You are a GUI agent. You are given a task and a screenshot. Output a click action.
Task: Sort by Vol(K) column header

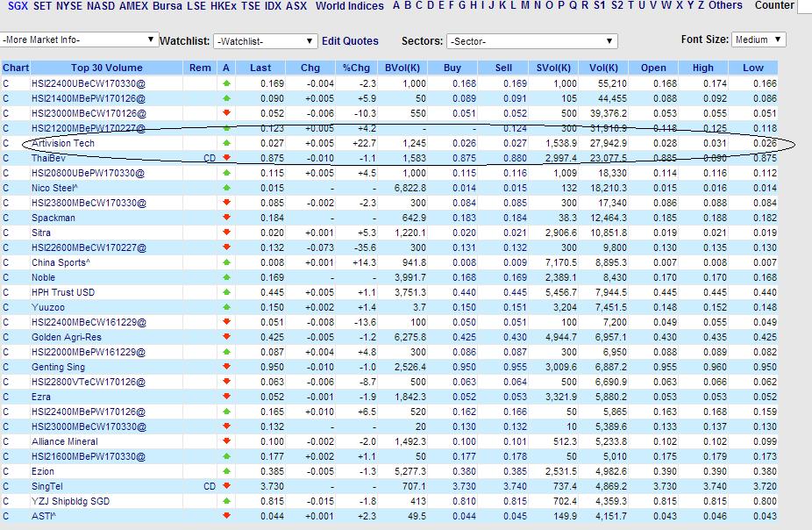coord(604,68)
